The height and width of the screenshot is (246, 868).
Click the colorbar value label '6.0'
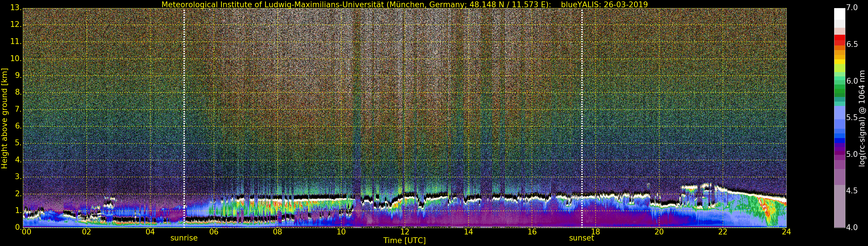tap(852, 81)
